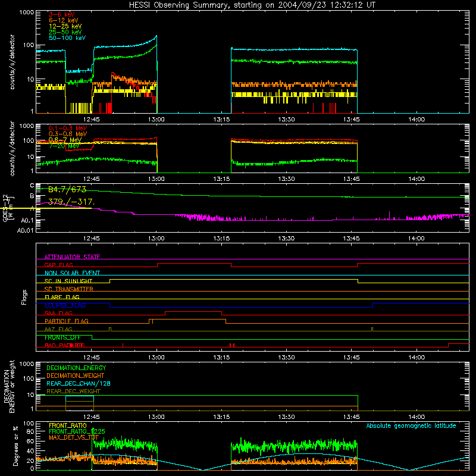
Task: Select the AAZ_FLAG label
Action: coord(58,329)
